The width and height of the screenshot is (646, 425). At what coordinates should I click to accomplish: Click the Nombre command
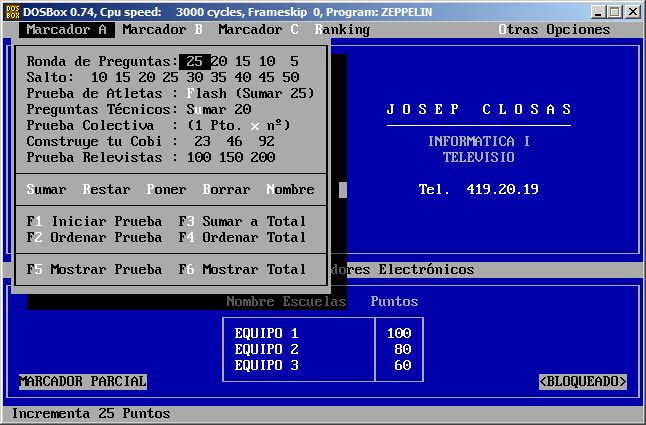click(290, 189)
